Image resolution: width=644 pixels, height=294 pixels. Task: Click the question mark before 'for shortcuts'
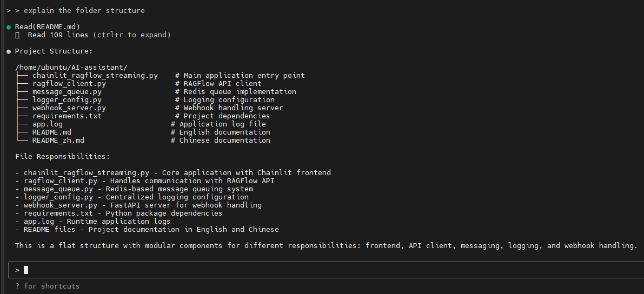17,286
